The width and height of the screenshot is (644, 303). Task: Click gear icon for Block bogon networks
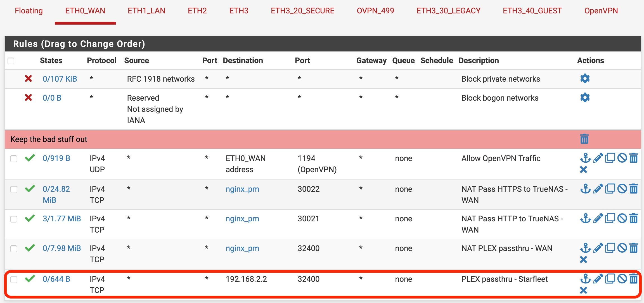click(585, 98)
